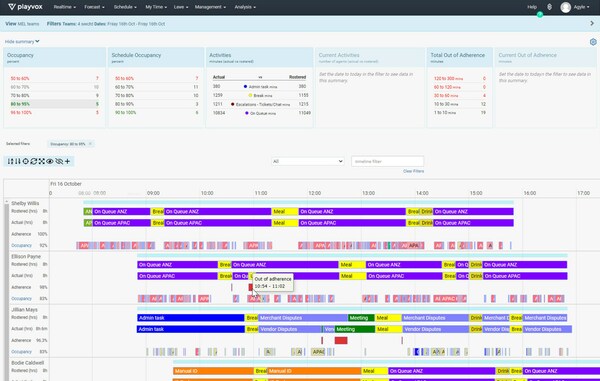Click the first sort icon in timeline toolbar
Viewport: 600px width, 381px height.
[10, 161]
